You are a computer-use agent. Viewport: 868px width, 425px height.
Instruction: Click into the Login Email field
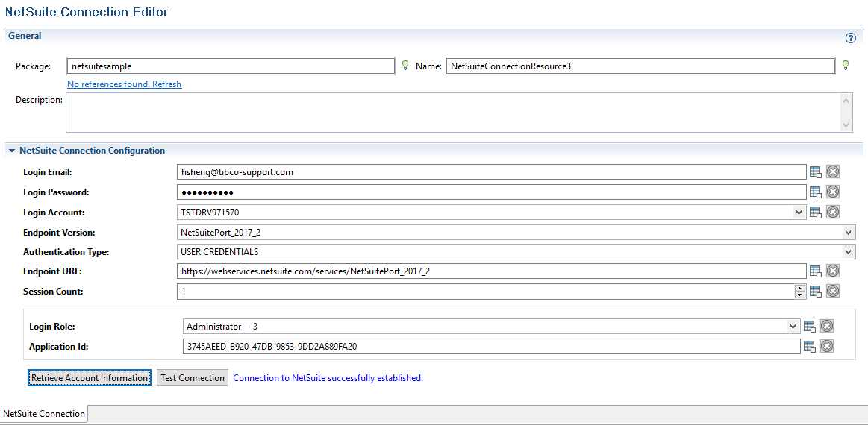point(491,172)
